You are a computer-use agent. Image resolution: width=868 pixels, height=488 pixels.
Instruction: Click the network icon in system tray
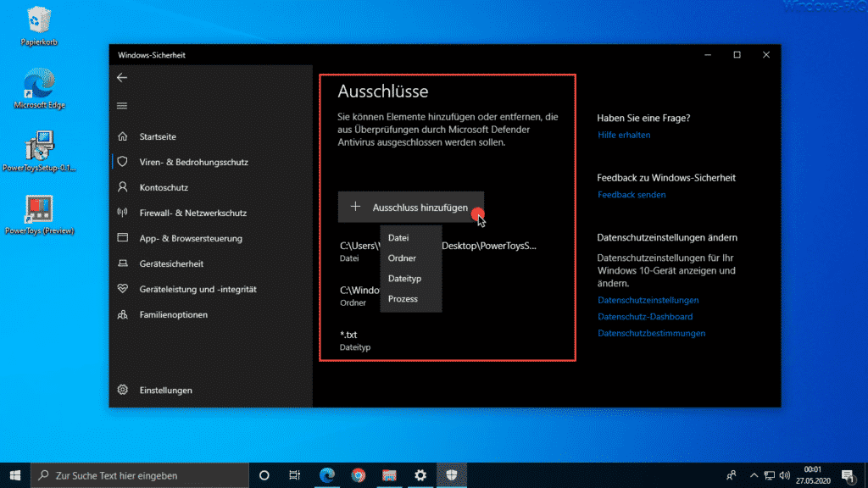coord(770,475)
